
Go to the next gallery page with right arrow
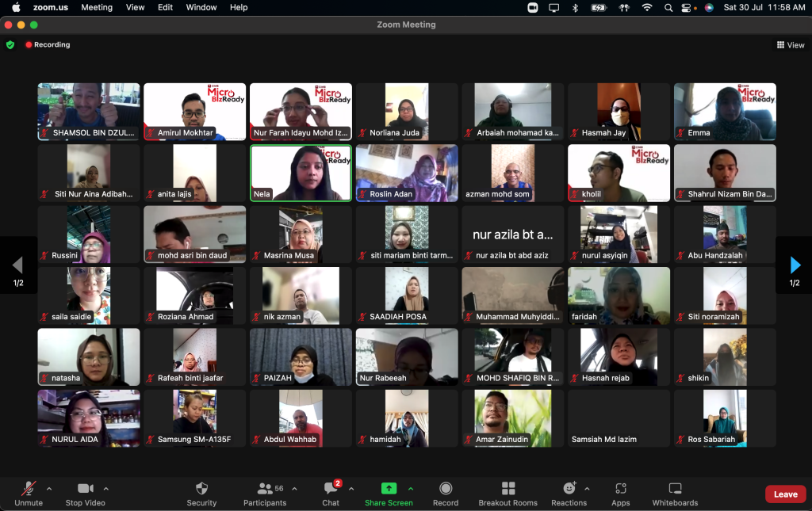pos(795,265)
